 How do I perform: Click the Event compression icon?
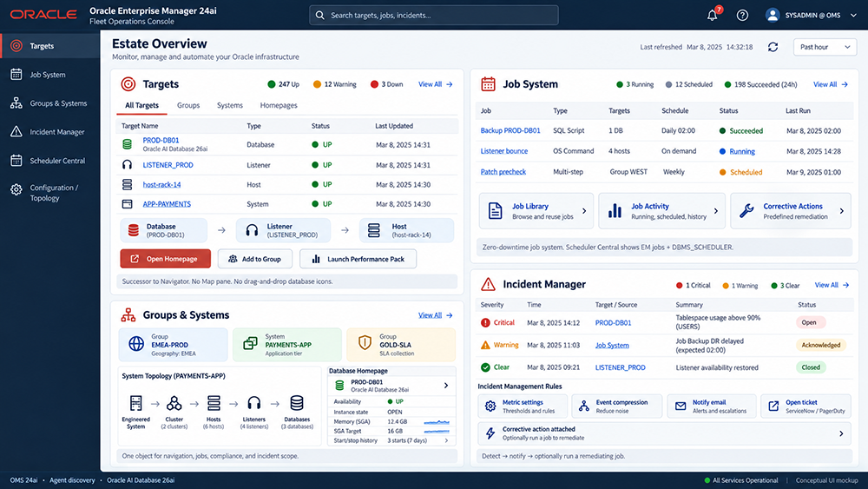click(x=584, y=406)
